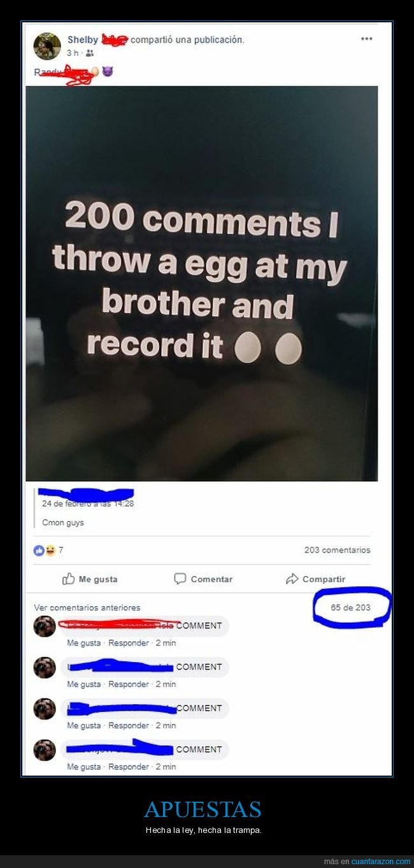Click the Comentar button

point(203,579)
